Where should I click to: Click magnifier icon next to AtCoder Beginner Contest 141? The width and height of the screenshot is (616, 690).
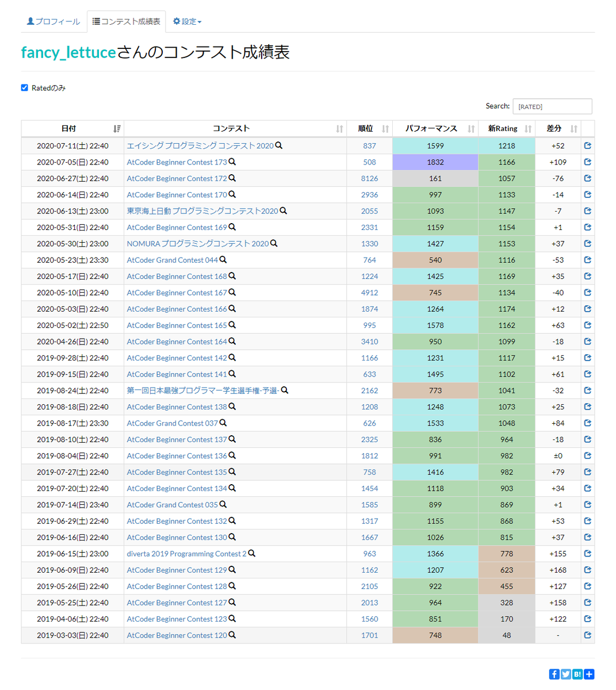[x=232, y=374]
